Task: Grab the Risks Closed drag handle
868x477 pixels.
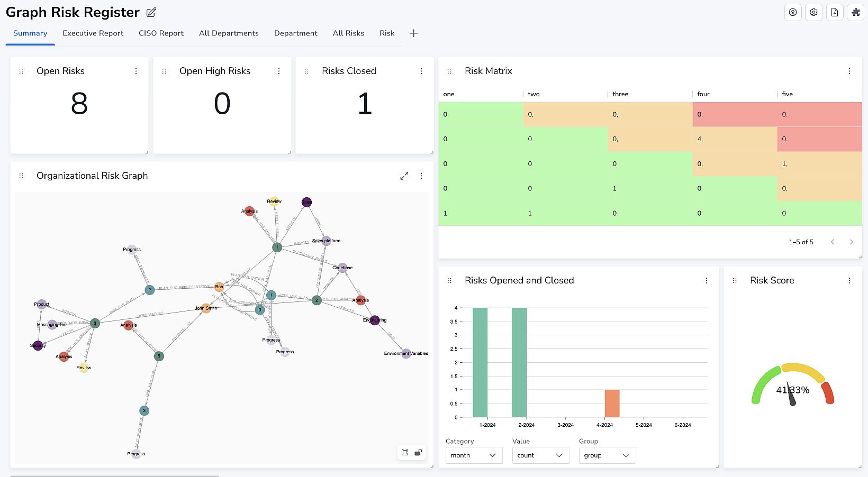Action: coord(306,71)
